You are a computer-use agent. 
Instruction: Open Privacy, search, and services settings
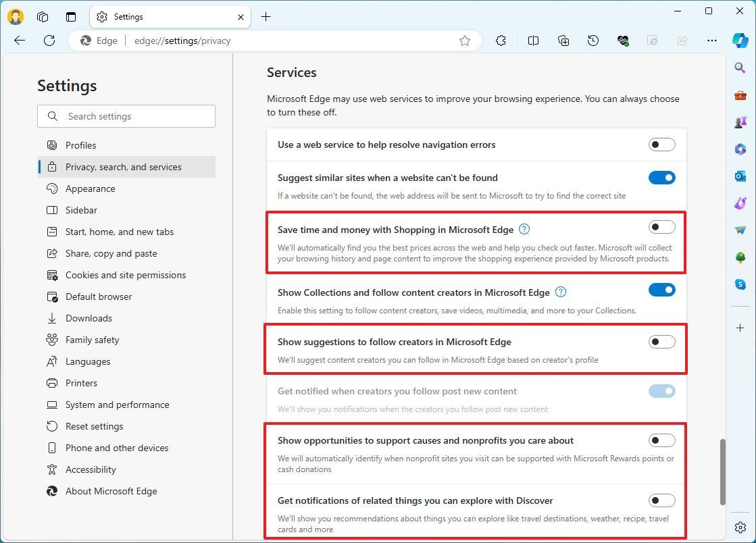[x=124, y=167]
